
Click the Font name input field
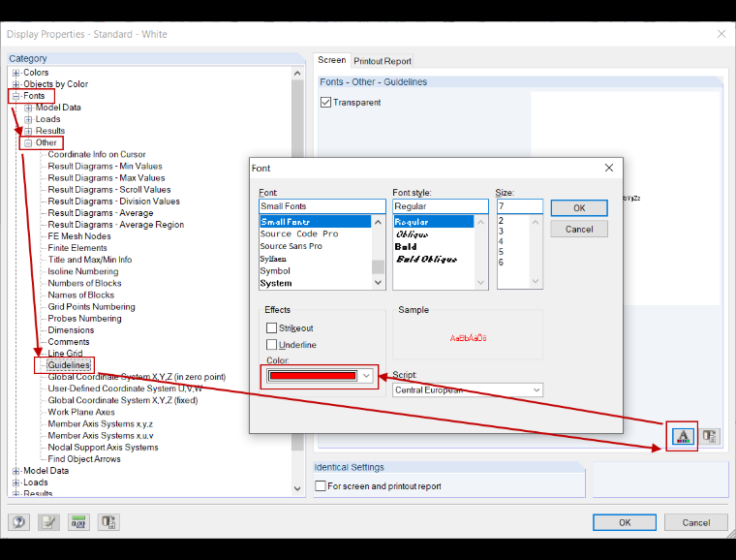322,206
